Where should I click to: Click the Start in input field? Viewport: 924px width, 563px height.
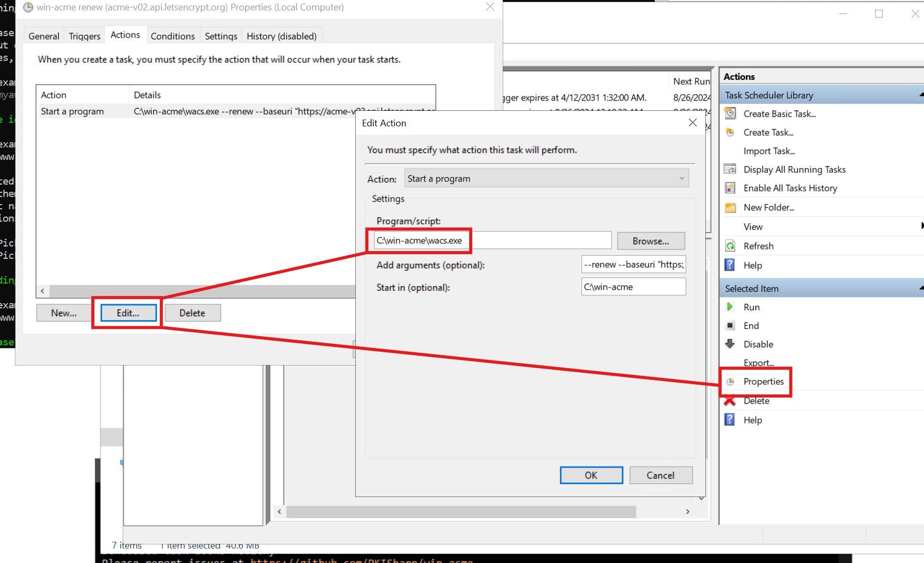click(633, 287)
